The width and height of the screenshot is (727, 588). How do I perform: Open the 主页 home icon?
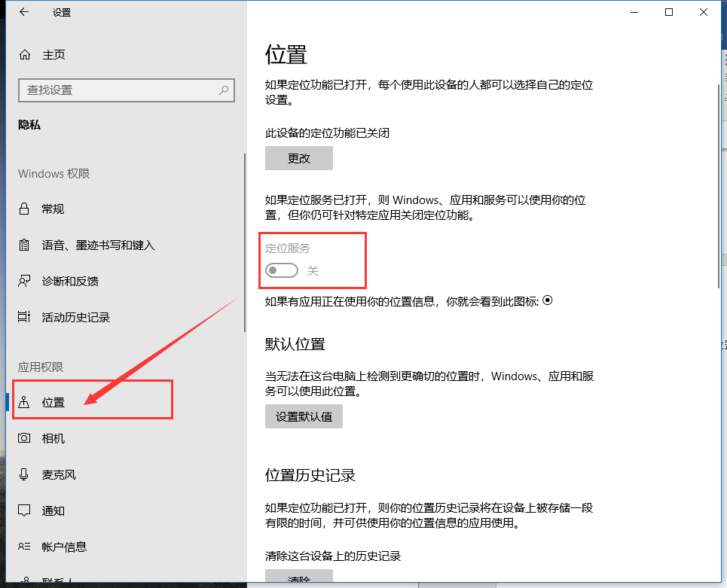[x=25, y=55]
